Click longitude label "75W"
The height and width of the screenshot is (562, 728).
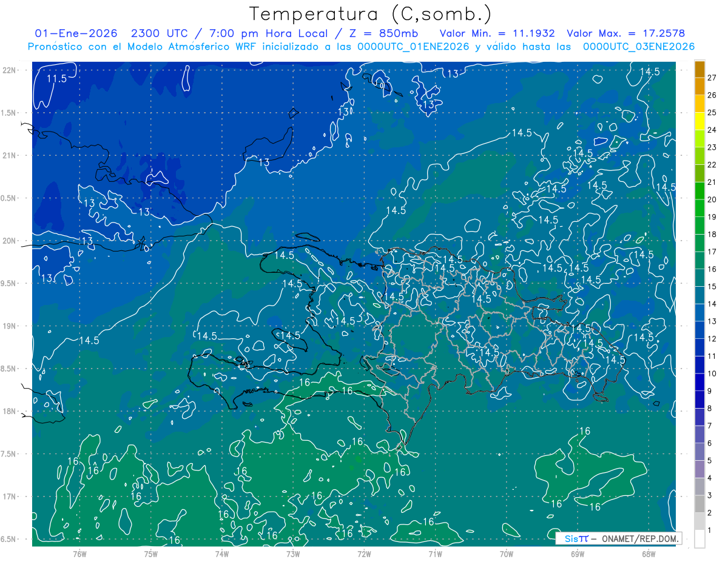151,554
